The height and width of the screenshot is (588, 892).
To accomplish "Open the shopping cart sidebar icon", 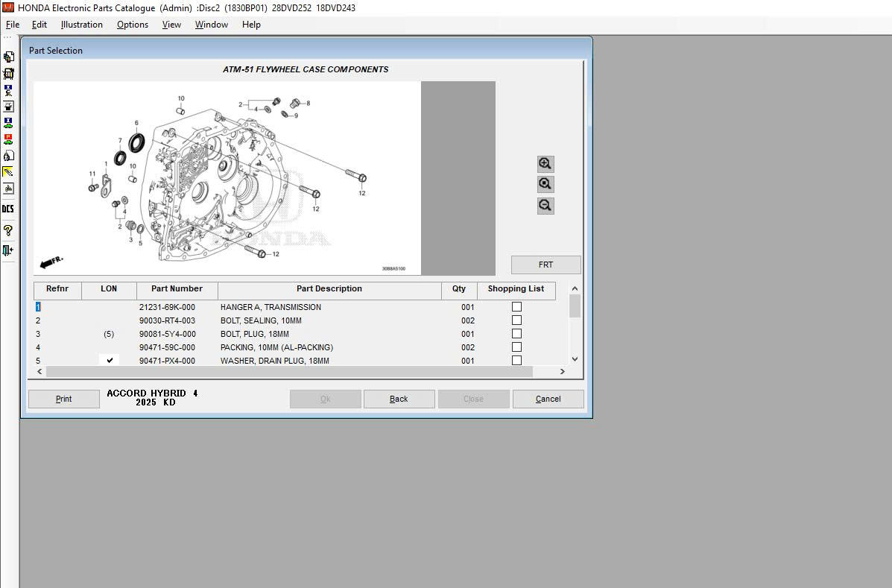I will [8, 73].
